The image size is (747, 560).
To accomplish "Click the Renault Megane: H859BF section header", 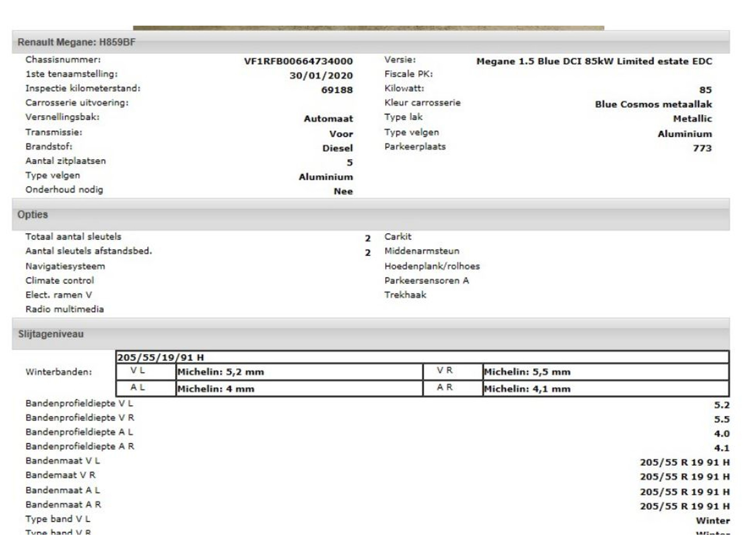I will click(371, 42).
